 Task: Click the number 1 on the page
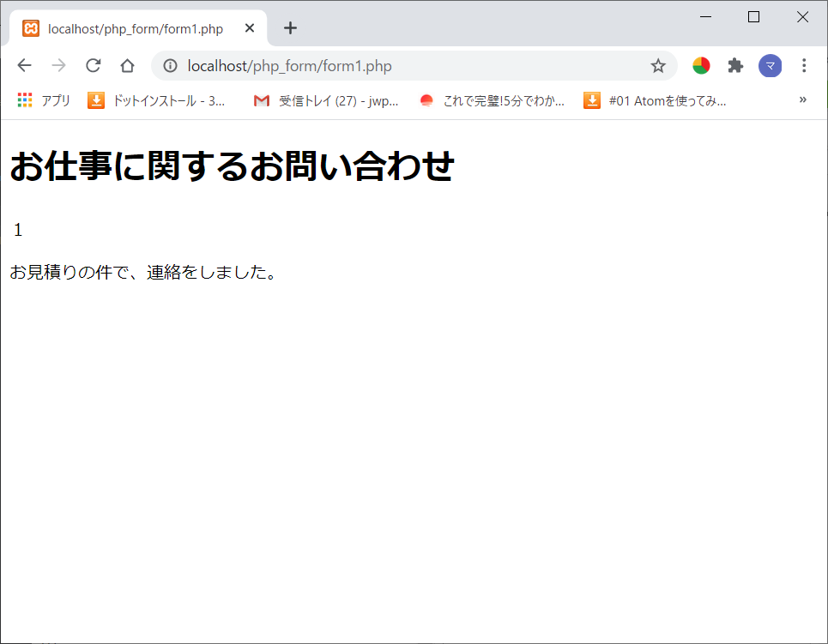click(x=18, y=230)
